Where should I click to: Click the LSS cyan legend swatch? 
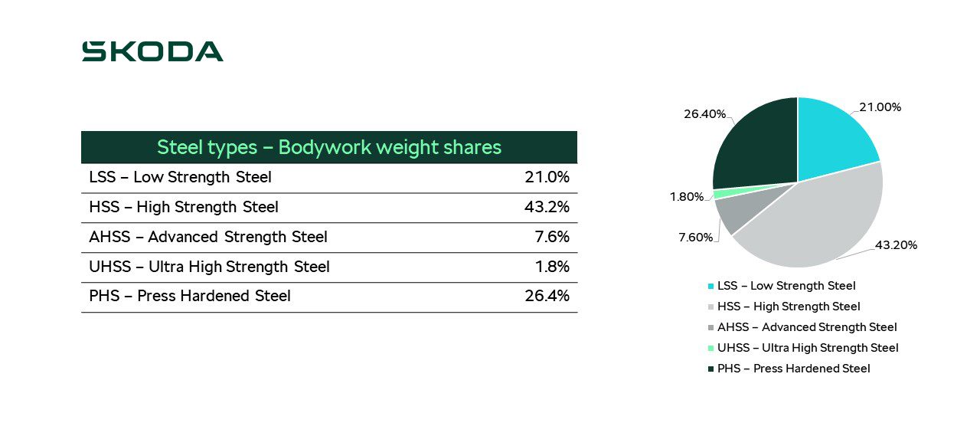(x=710, y=286)
